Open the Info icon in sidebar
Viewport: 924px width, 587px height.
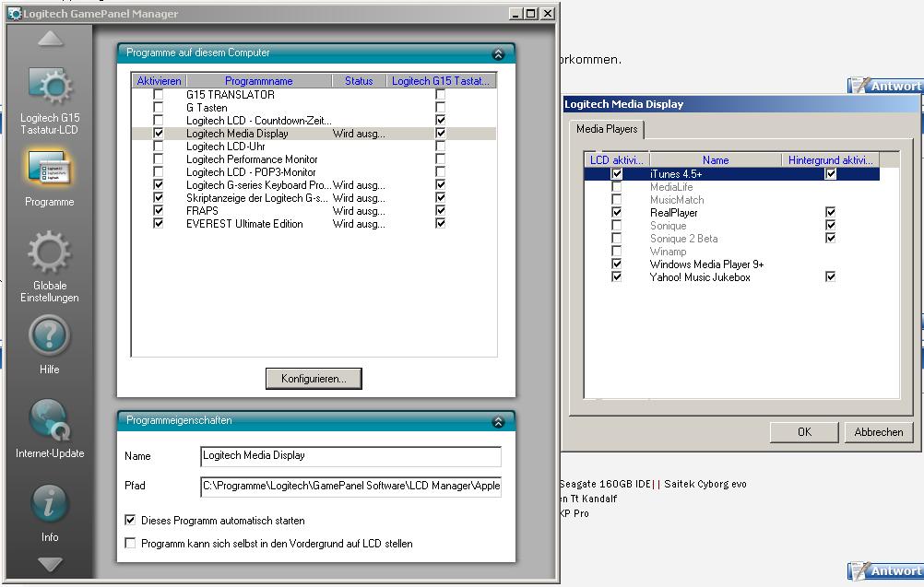click(x=50, y=504)
